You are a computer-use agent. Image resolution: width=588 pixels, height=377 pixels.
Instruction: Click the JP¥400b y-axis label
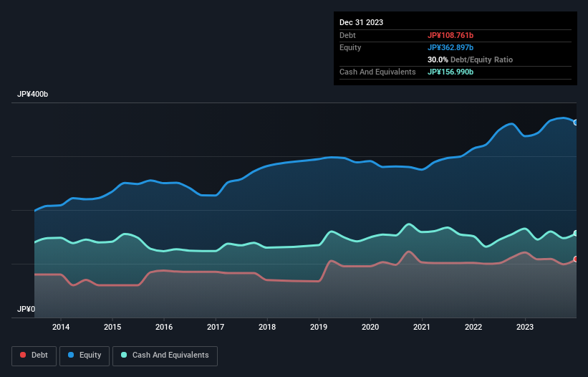(33, 94)
